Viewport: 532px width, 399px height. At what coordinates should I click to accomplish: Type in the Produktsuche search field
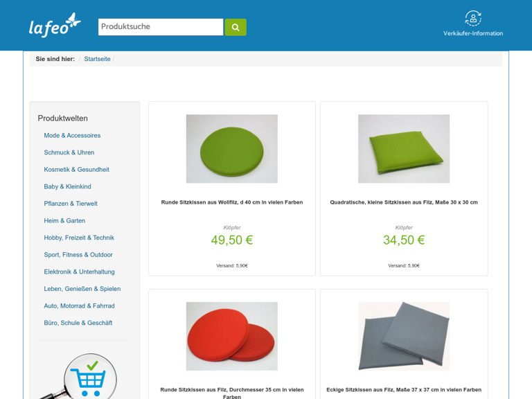click(x=160, y=27)
